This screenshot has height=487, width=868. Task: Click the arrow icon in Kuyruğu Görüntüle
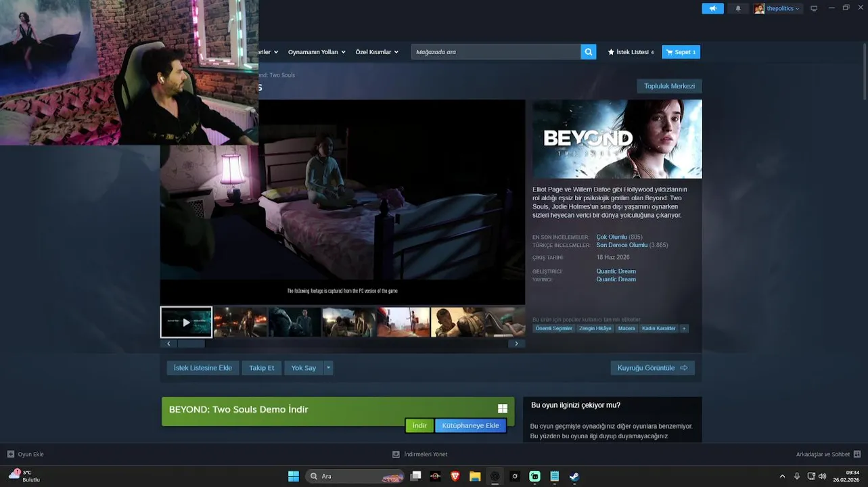coord(684,368)
